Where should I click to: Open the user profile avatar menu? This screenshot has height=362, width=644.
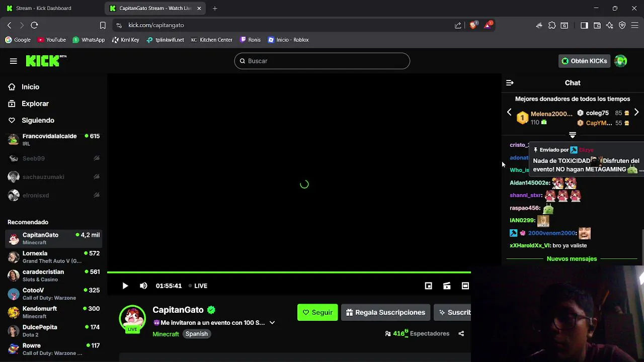point(621,61)
